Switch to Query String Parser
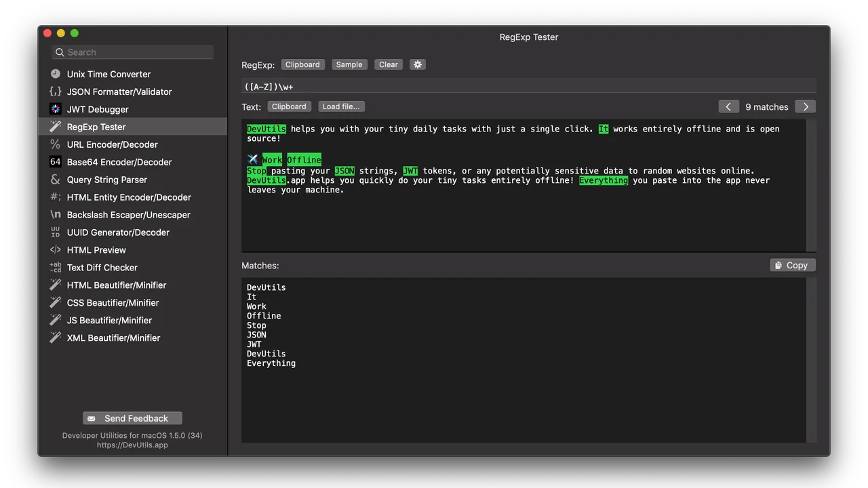 (132, 180)
